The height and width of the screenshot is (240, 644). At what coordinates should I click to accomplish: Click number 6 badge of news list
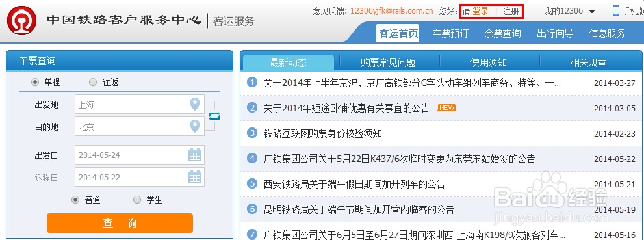pos(251,209)
